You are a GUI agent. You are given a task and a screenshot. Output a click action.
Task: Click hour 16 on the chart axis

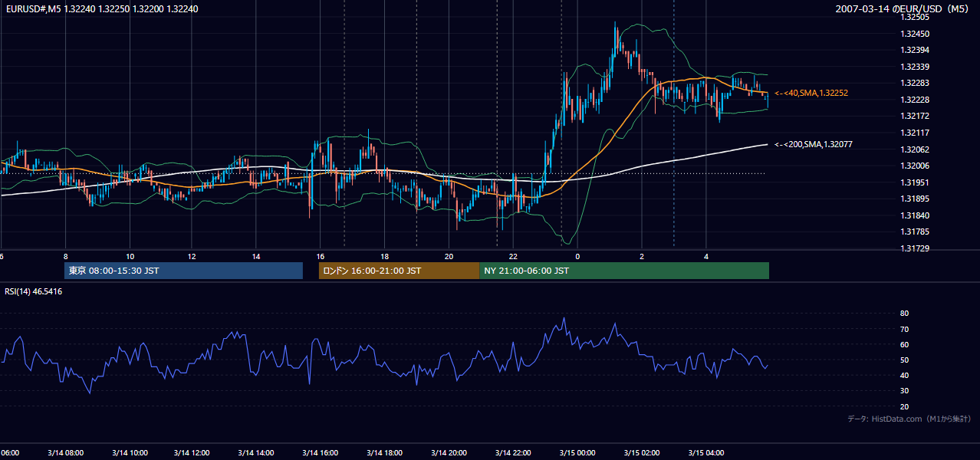pos(321,256)
